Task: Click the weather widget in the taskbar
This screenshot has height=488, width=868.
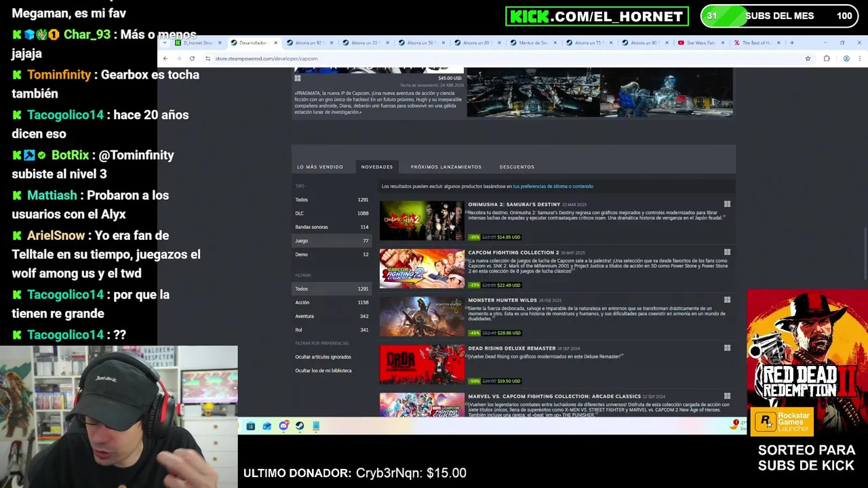Action: 738,425
